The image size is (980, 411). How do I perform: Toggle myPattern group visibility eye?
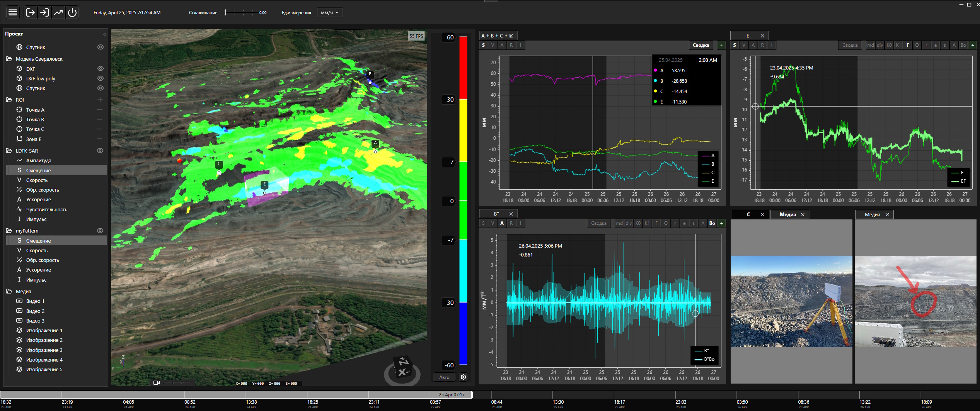[x=100, y=231]
